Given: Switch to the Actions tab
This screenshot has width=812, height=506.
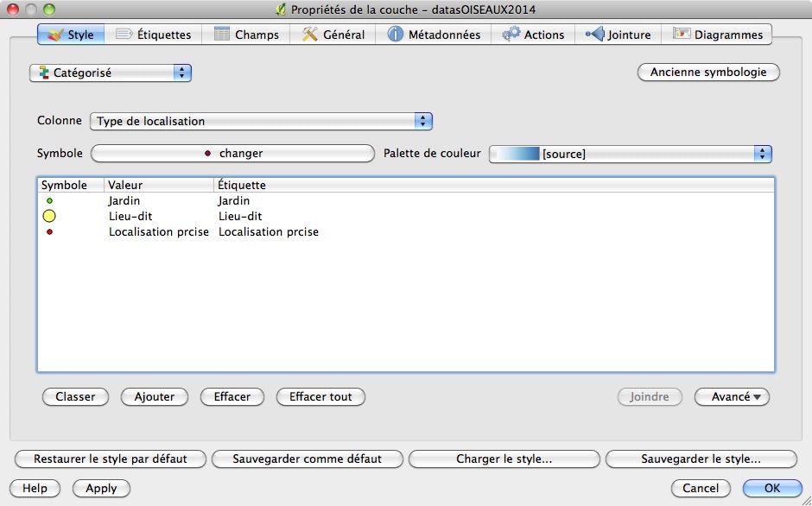Looking at the screenshot, I should 533,35.
